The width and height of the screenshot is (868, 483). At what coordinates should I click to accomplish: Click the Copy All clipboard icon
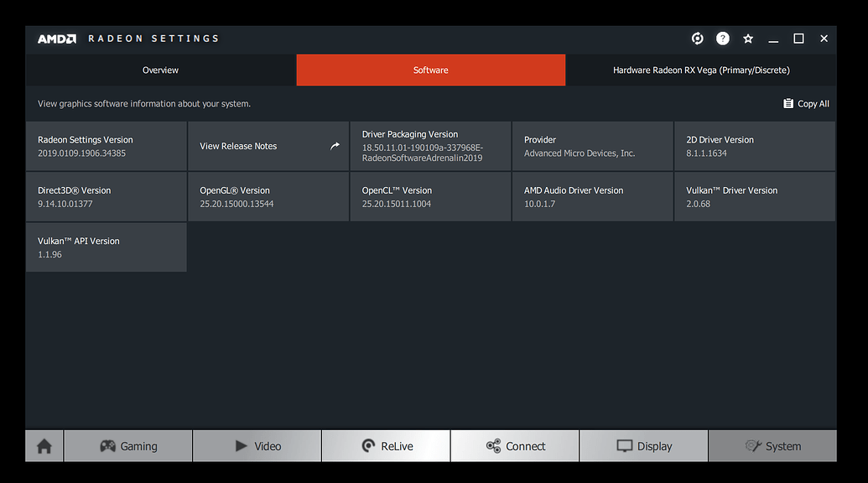coord(787,103)
